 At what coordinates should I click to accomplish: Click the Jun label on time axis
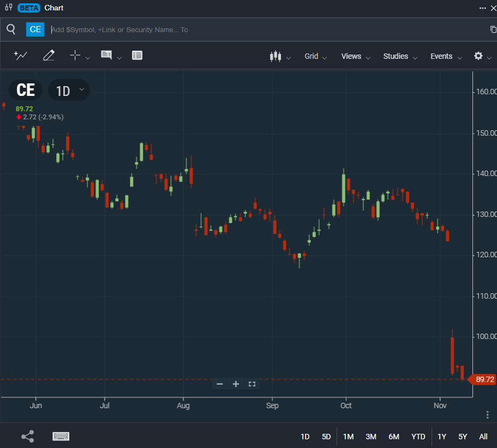coord(36,405)
